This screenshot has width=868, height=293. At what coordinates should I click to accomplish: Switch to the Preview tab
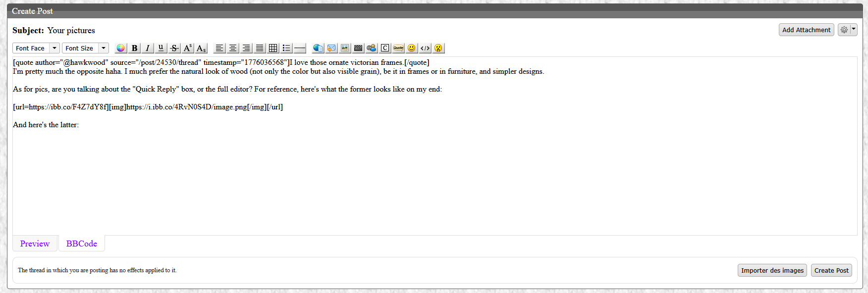tap(35, 244)
